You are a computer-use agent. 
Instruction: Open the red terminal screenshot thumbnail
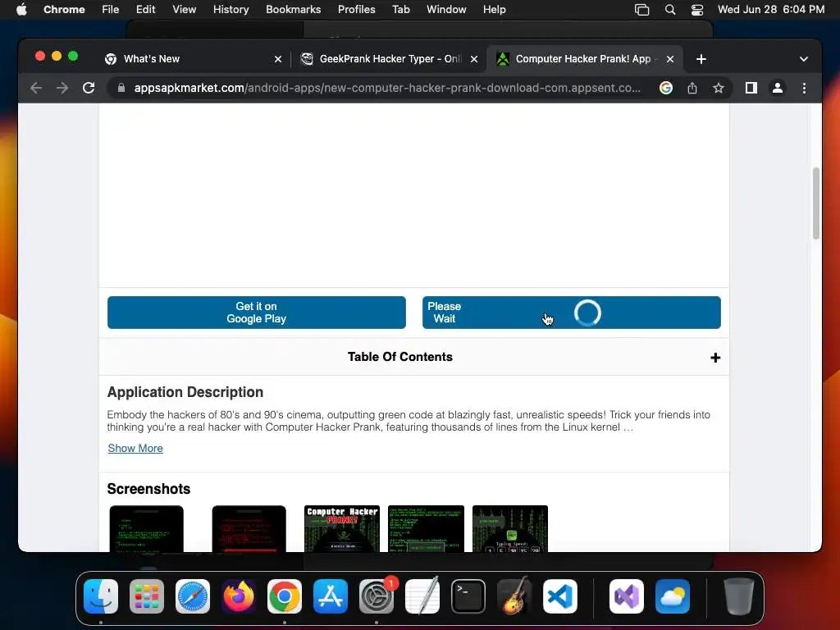[x=249, y=529]
